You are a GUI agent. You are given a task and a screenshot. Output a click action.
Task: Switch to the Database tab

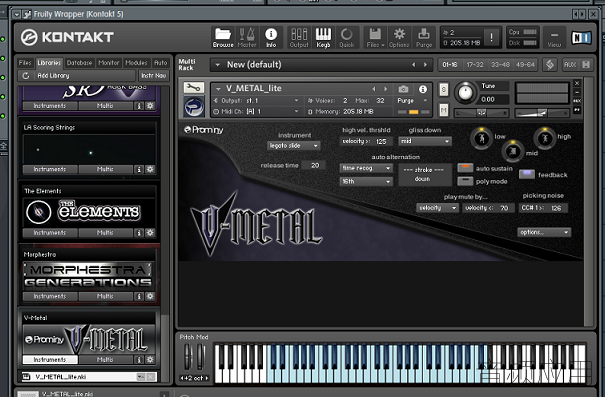pos(79,63)
